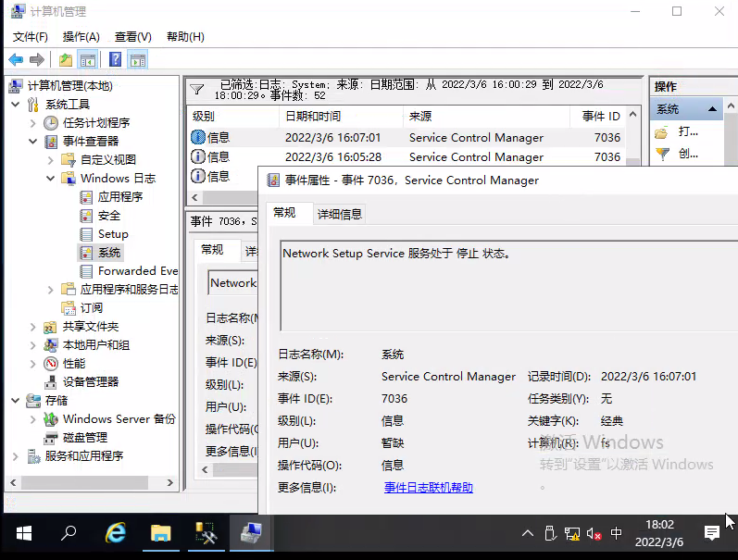Viewport: 738px width, 560px height.
Task: Expand the 自定义视图 node
Action: click(x=50, y=160)
